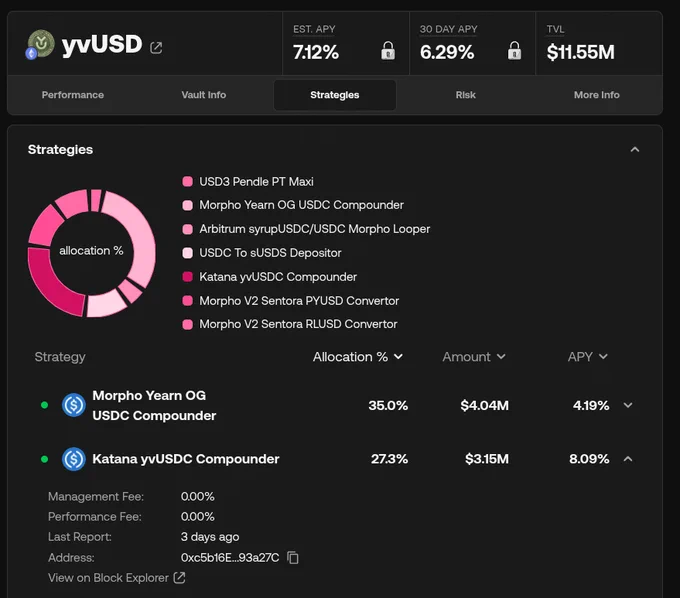Click the USDC To sUSDS Depositor legend label
The height and width of the screenshot is (598, 680).
(x=270, y=253)
